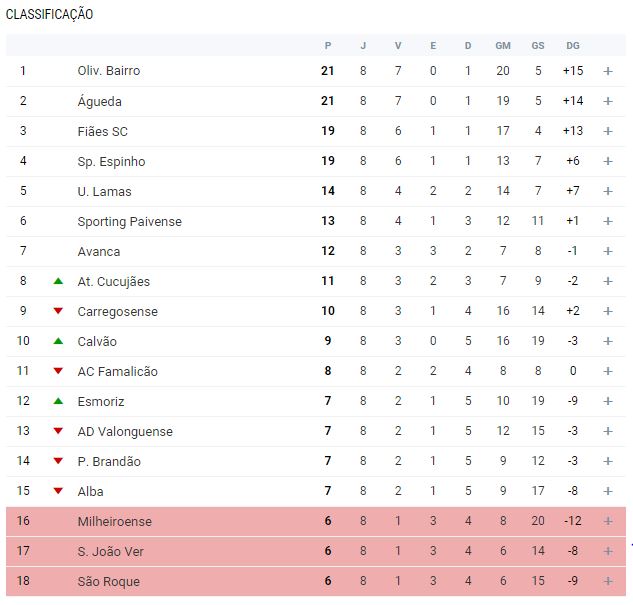
Task: Click the plus icon for S. João Ver
Action: tap(607, 551)
